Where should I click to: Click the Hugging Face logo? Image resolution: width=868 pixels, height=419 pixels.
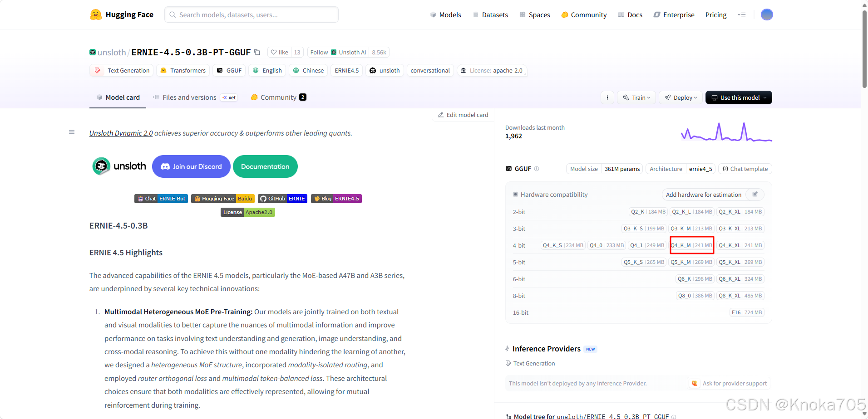click(121, 15)
